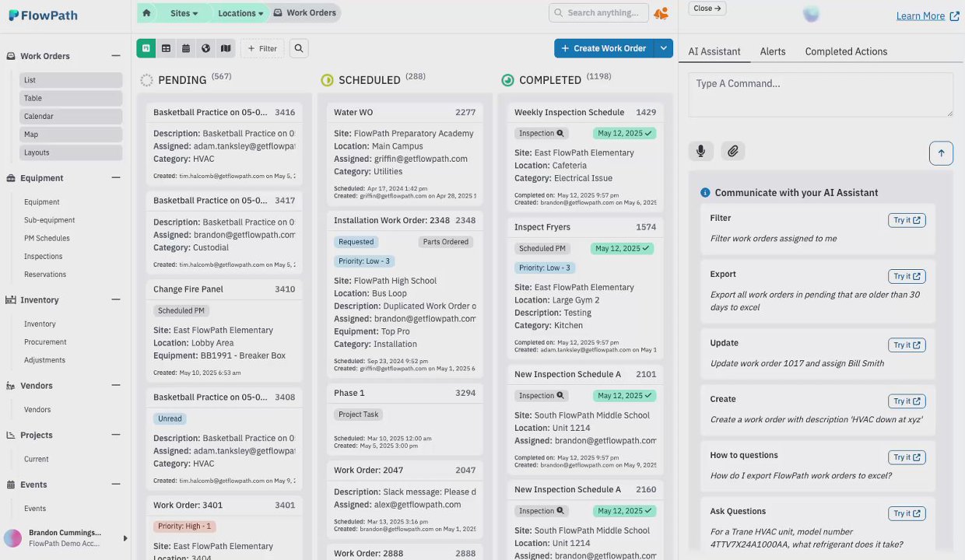Click the Type A Command input

[x=820, y=95]
